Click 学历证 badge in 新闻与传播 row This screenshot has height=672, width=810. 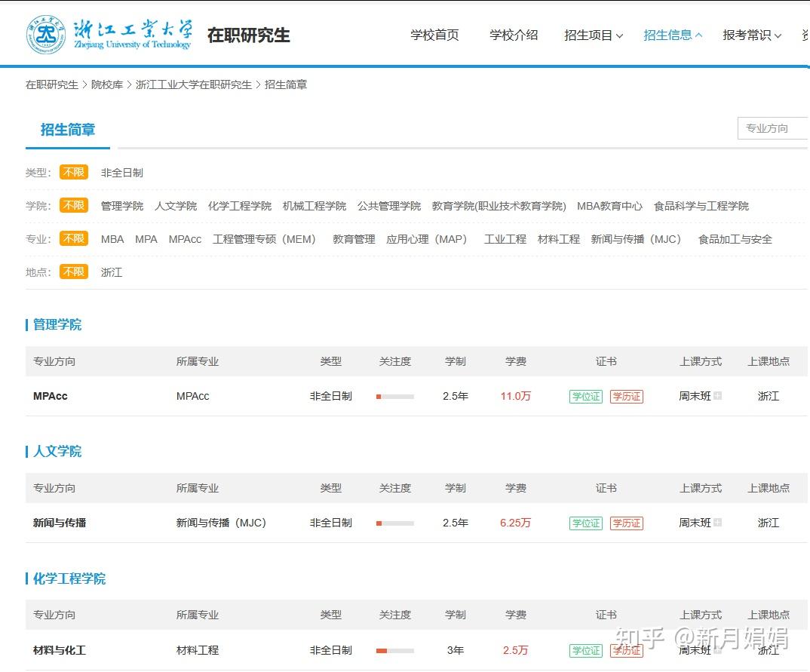(626, 523)
